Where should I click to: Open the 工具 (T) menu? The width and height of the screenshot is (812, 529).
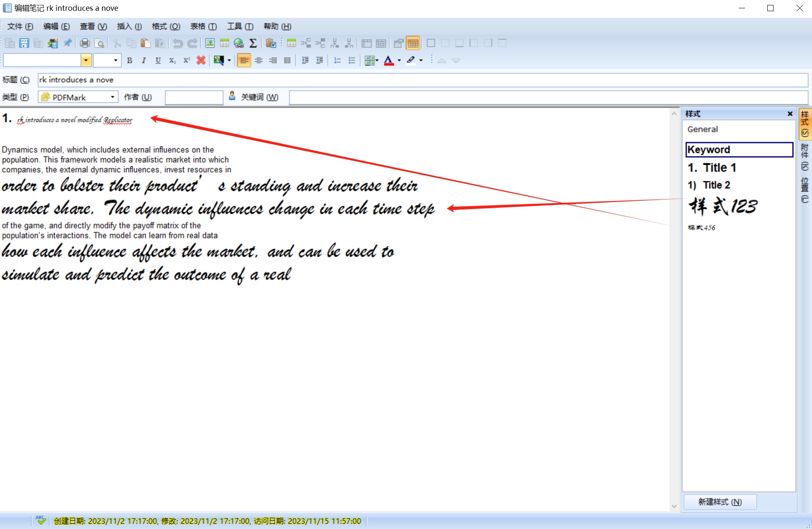[x=240, y=26]
